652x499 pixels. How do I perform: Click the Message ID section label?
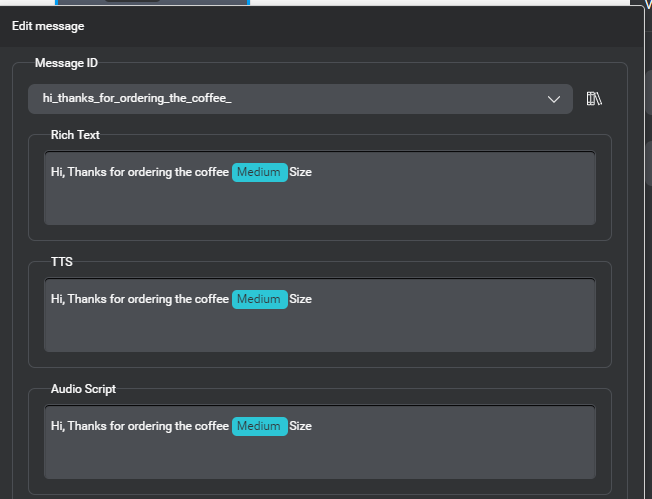pyautogui.click(x=66, y=63)
